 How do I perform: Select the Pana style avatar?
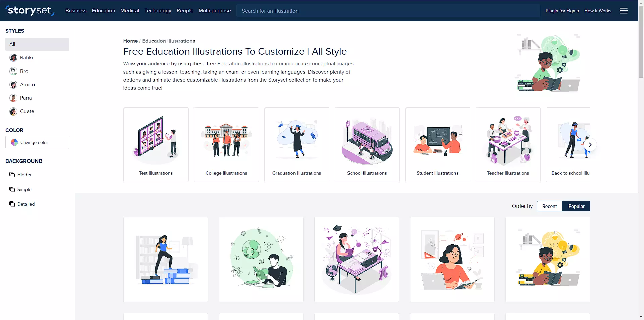(x=13, y=98)
